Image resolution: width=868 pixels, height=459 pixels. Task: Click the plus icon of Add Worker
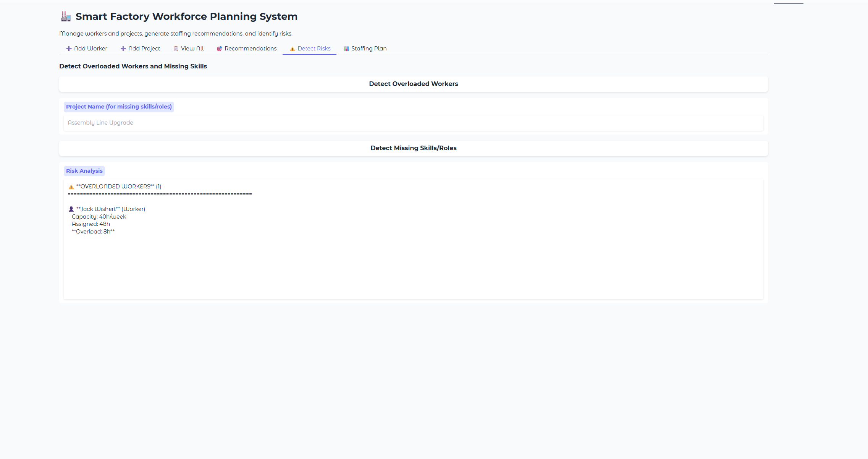[x=69, y=49]
